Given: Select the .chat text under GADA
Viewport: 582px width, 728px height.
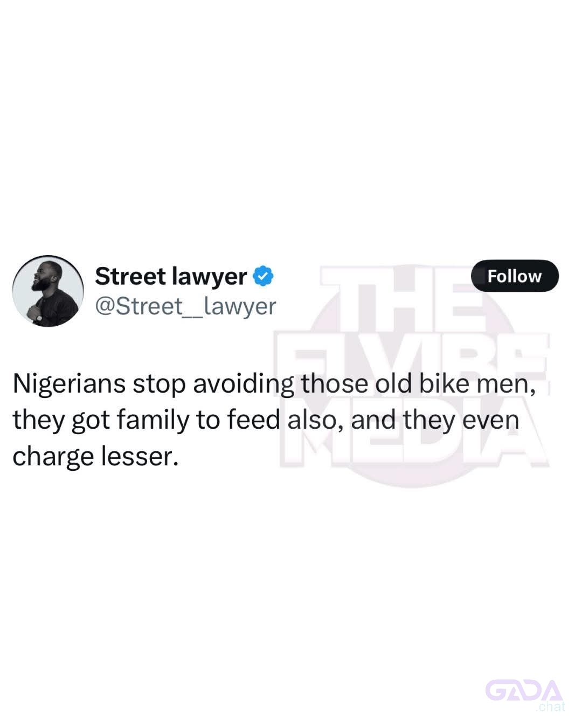Looking at the screenshot, I should [x=550, y=706].
